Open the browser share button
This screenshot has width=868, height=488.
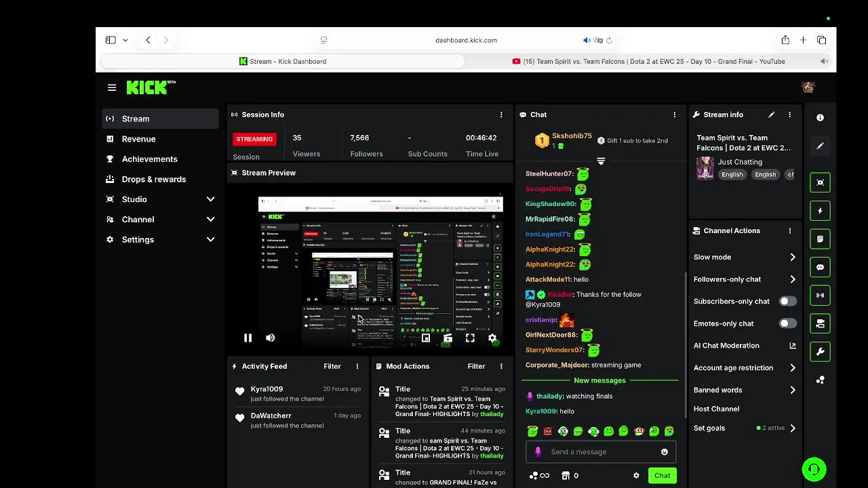tap(785, 40)
